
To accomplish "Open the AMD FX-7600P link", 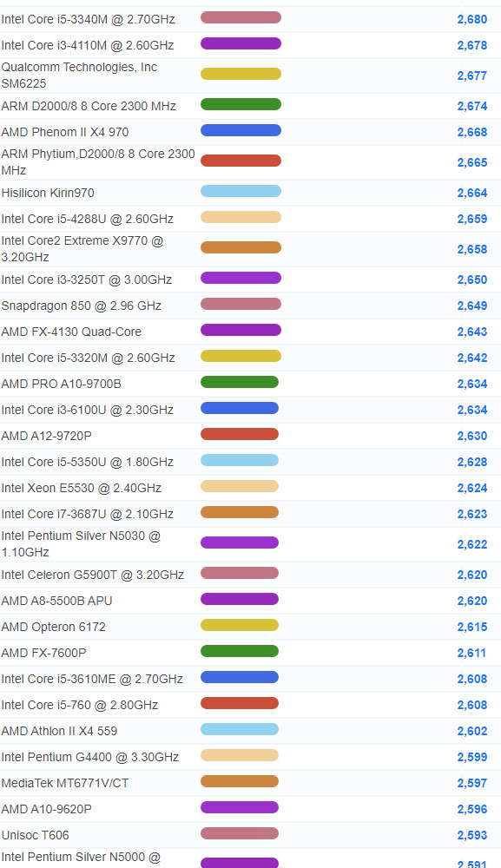I will coord(43,654).
